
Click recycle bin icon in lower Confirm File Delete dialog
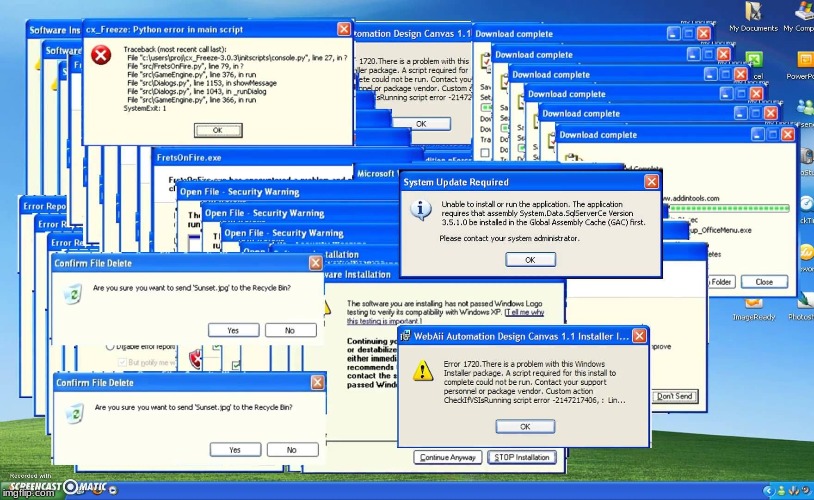tap(75, 414)
